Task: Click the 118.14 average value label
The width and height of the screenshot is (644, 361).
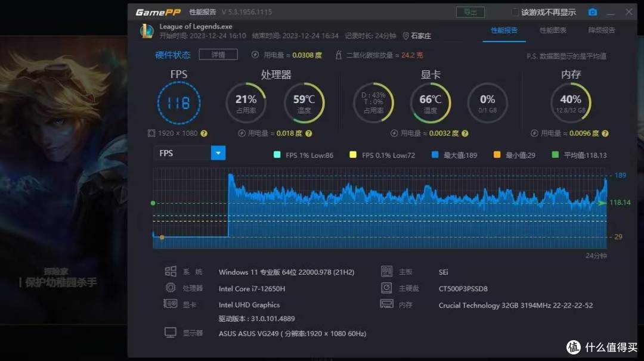Action: pos(620,202)
